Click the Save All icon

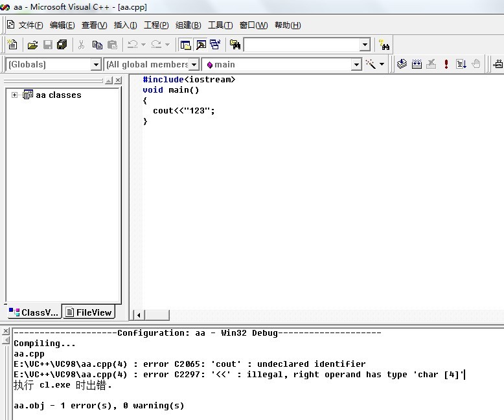click(62, 45)
